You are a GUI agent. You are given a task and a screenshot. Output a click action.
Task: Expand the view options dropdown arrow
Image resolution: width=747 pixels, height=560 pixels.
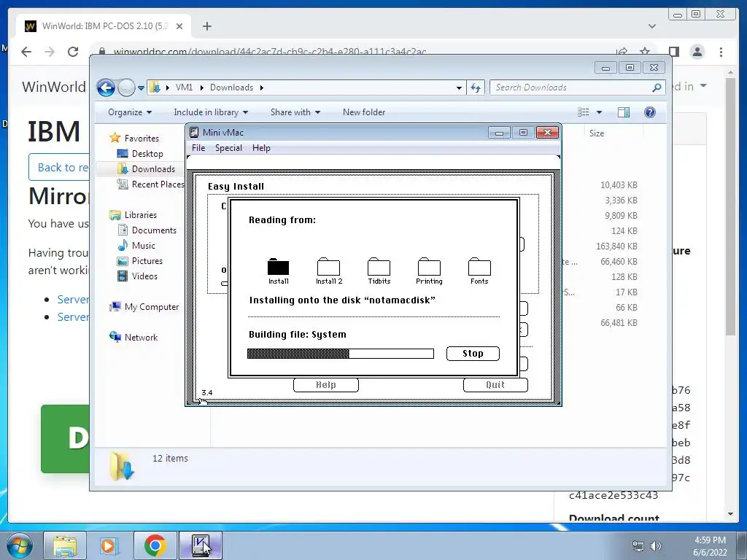600,112
